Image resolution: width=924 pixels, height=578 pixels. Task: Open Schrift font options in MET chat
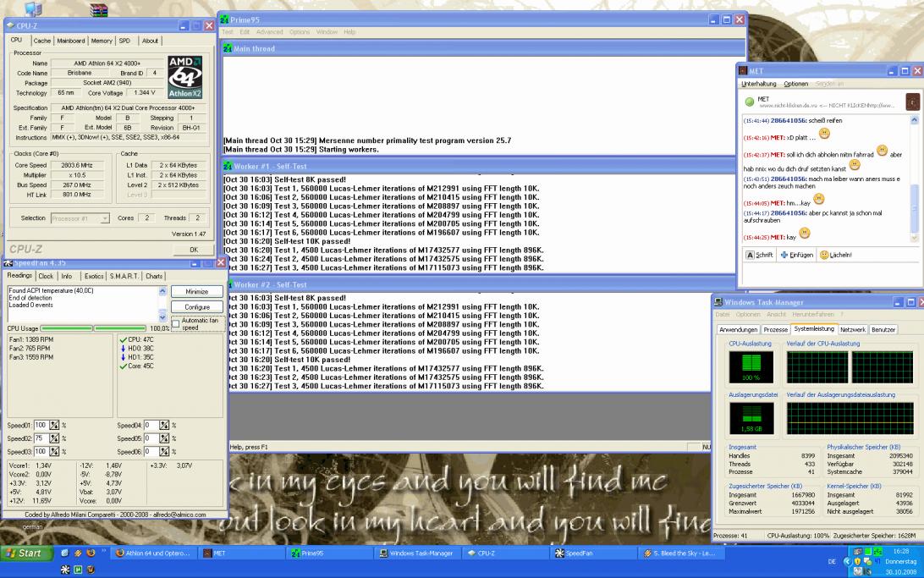pyautogui.click(x=759, y=255)
